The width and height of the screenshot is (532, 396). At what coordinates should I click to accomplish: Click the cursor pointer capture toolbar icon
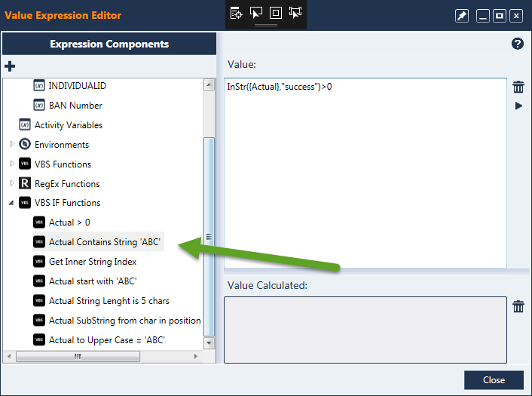(x=255, y=14)
